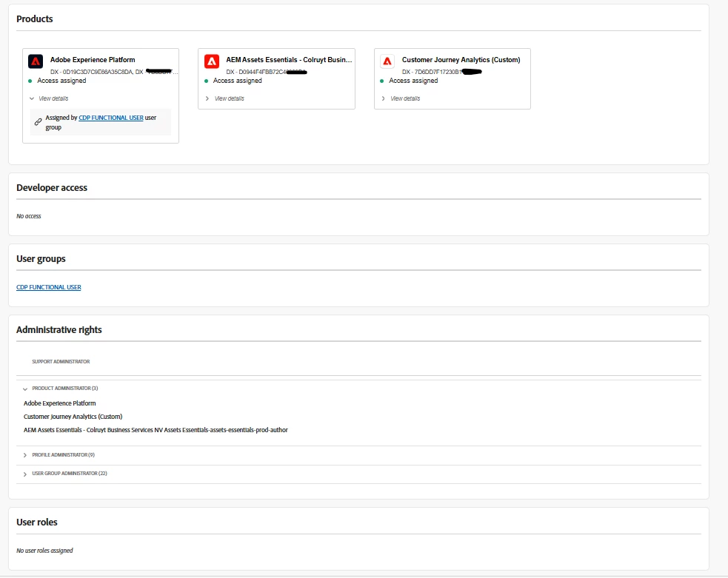Open CDP FUNCTIONAL USER link in product card
This screenshot has width=728, height=578.
pyautogui.click(x=111, y=118)
